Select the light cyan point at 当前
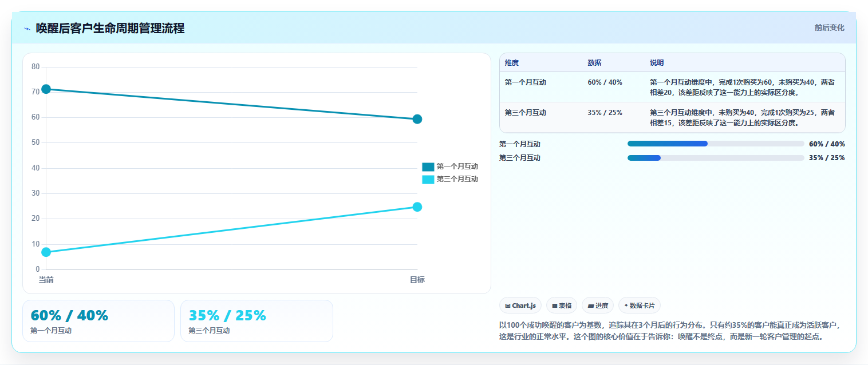The image size is (868, 365). pos(46,252)
